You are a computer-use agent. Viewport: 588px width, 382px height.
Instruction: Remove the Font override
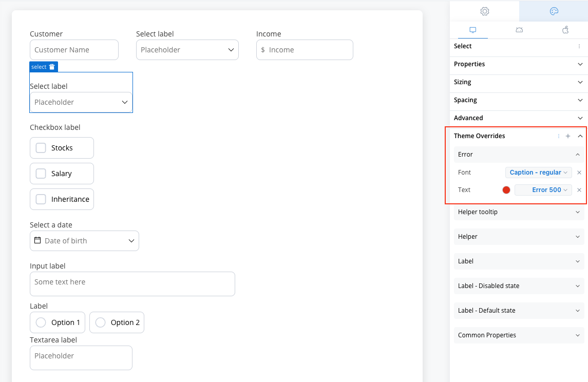[x=579, y=173]
